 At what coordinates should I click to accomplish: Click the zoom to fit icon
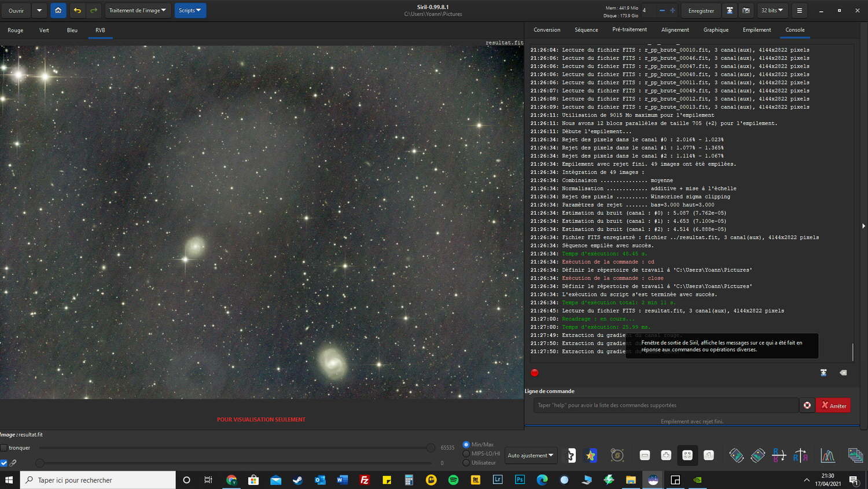(x=687, y=455)
